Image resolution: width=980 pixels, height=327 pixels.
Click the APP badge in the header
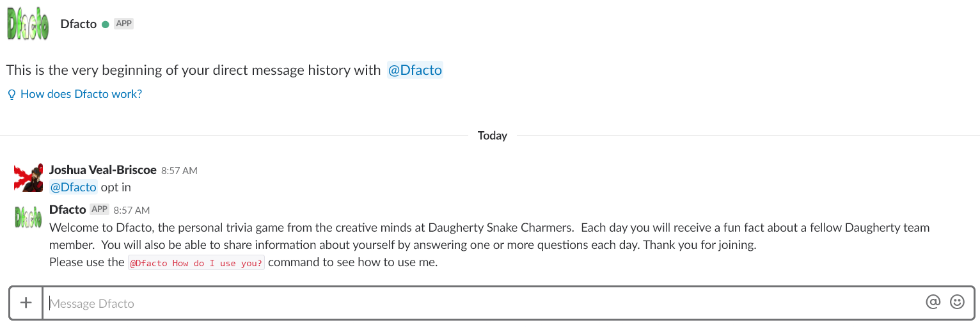tap(123, 24)
